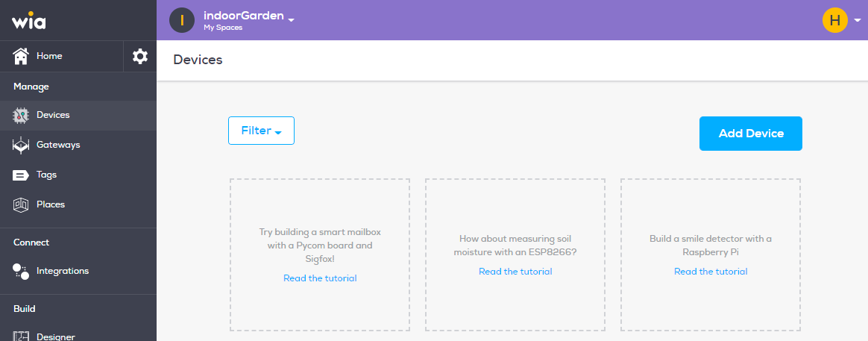Open the Filter dropdown
Viewport: 868px width, 341px height.
coord(261,131)
